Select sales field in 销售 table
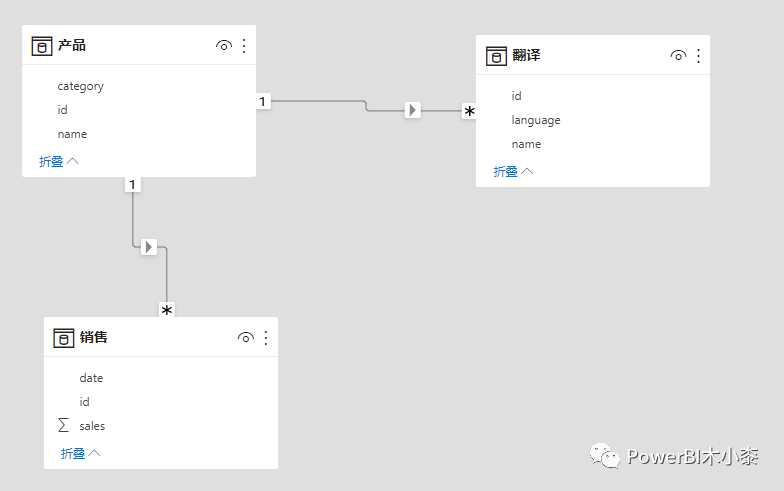Screen dimensions: 784x491 click(92, 426)
